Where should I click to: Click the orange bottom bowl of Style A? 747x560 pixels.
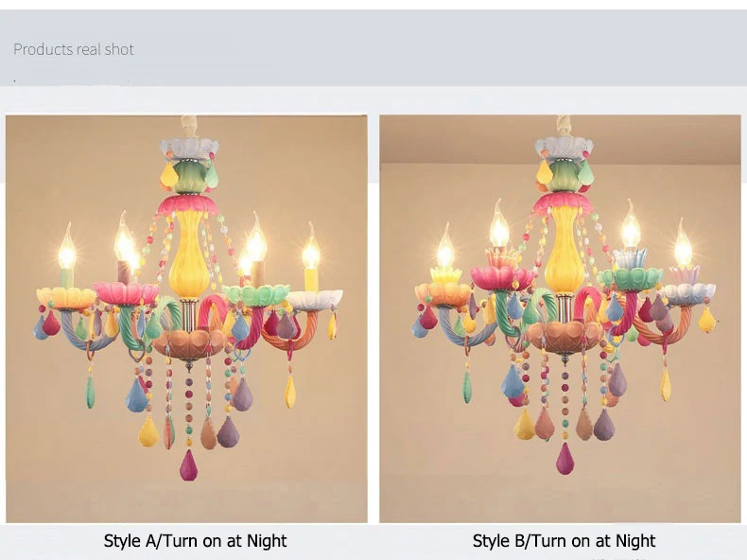190,341
